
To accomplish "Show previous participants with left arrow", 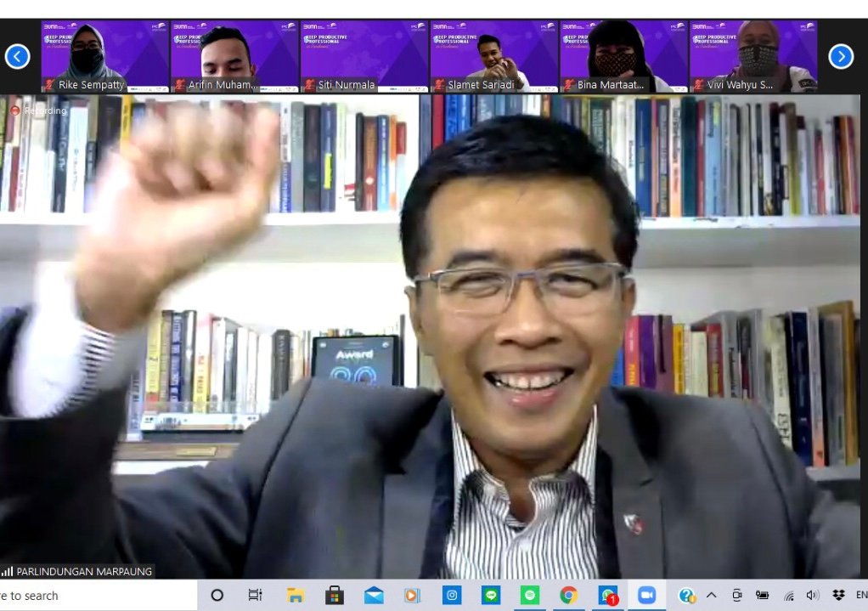I will pos(17,56).
